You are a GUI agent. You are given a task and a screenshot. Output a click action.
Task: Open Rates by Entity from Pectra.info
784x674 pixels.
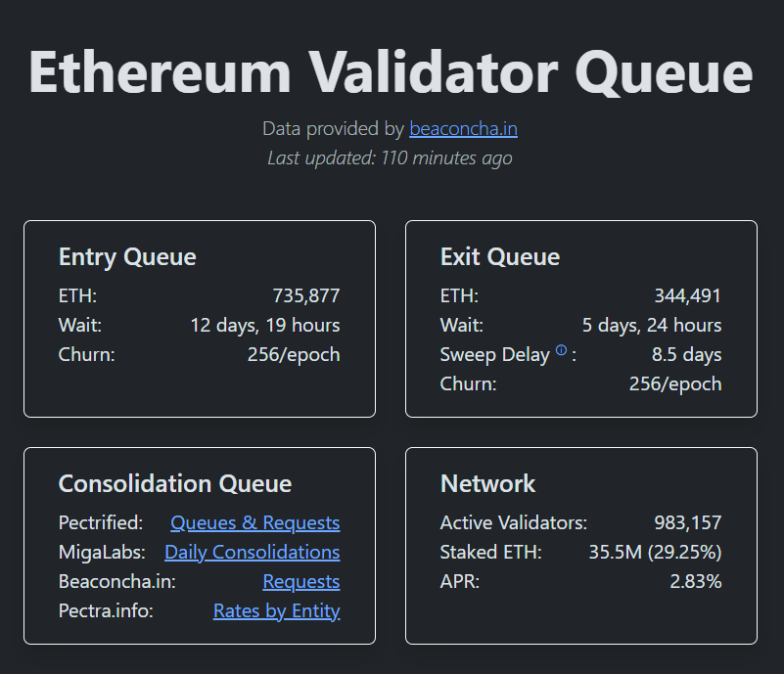(276, 610)
